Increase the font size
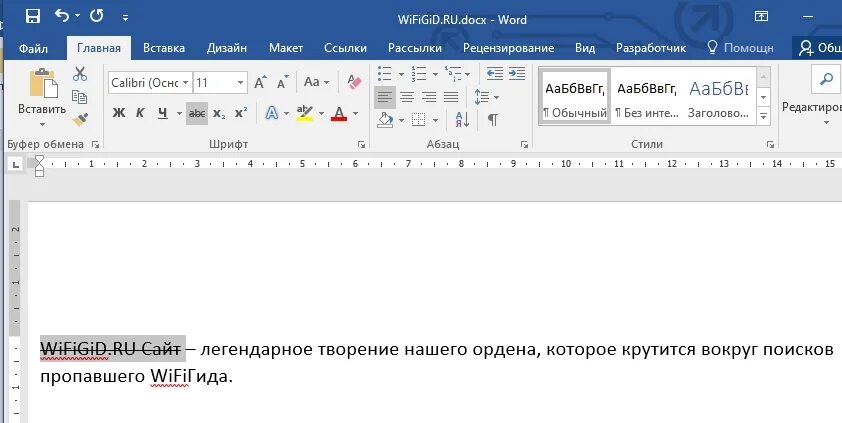842x423 pixels. click(261, 82)
